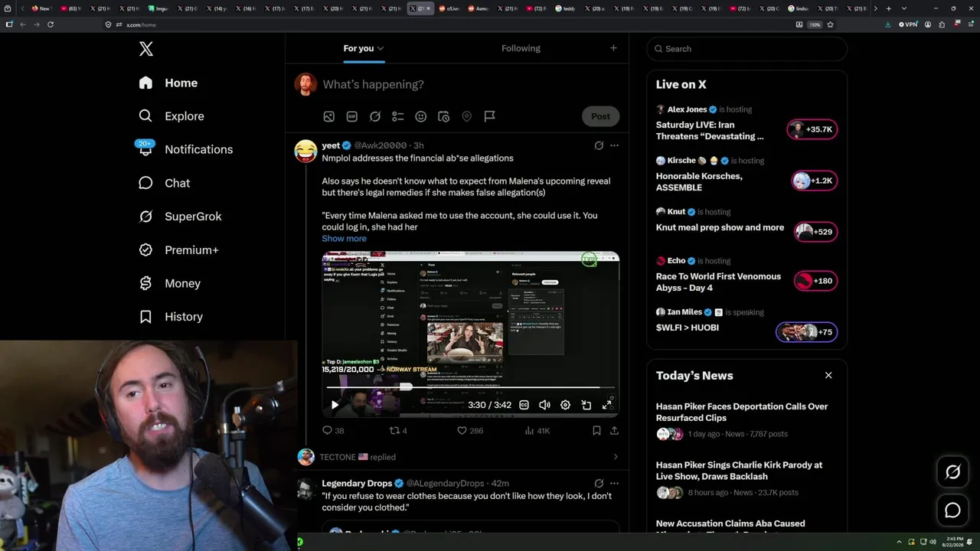Viewport: 980px width, 551px height.
Task: Add a new timeline tab with plus
Action: 613,48
